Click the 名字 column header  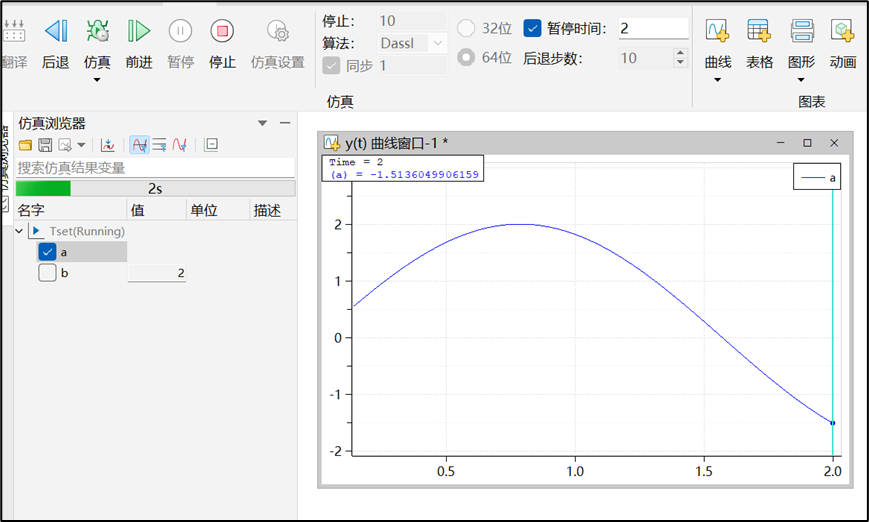[x=71, y=210]
